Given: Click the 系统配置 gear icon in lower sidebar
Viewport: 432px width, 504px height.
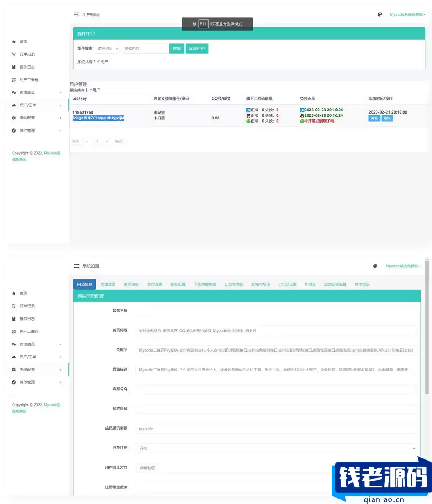Looking at the screenshot, I should point(14,370).
